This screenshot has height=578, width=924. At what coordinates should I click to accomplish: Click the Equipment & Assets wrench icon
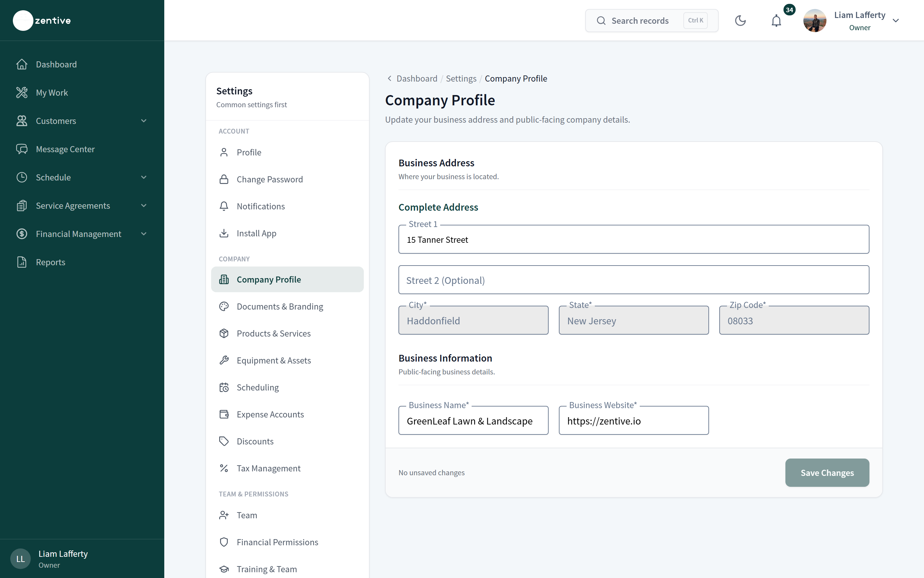point(224,361)
